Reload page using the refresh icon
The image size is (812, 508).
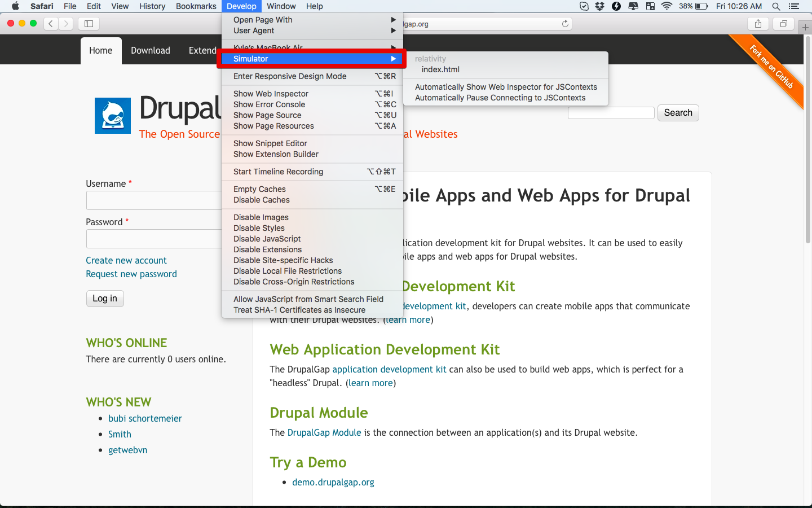[x=565, y=24]
